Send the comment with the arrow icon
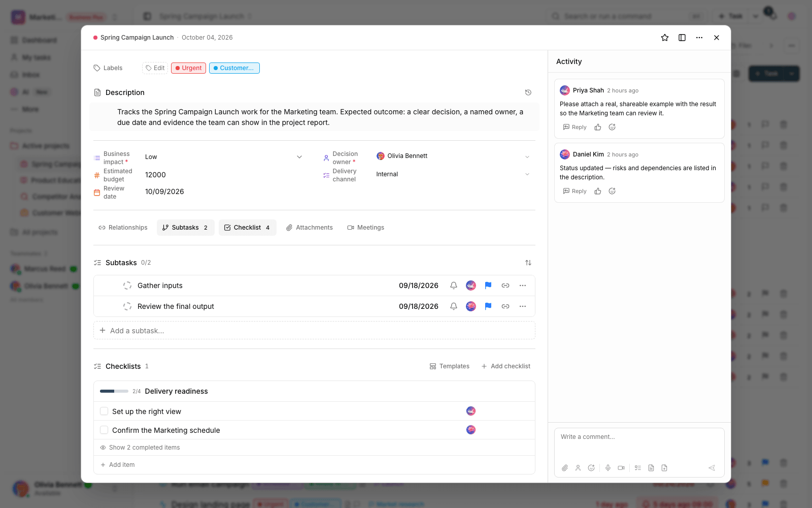The width and height of the screenshot is (812, 508). (712, 468)
